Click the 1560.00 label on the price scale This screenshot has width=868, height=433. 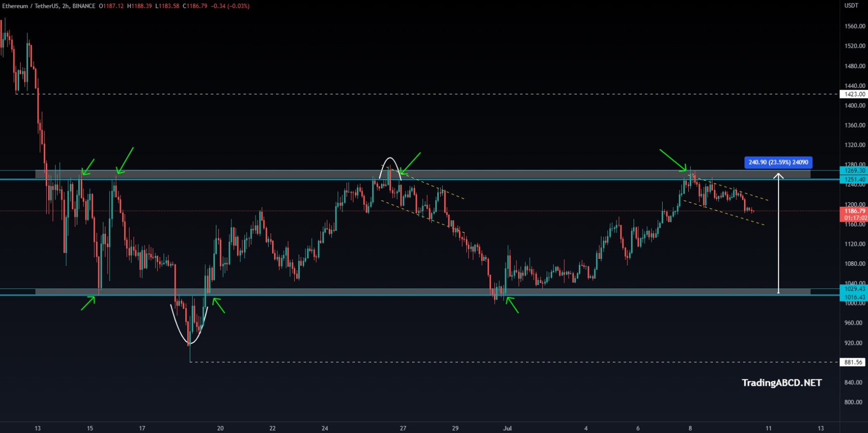pyautogui.click(x=854, y=26)
